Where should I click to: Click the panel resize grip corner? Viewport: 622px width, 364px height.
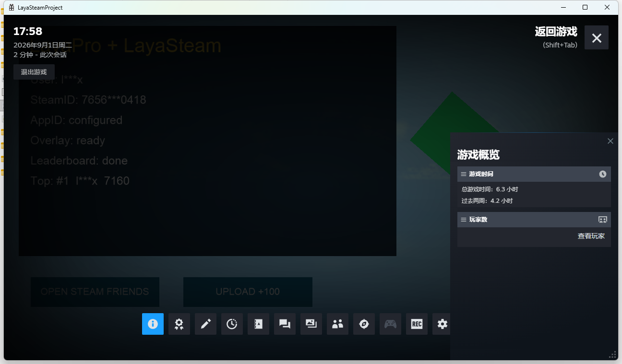tap(612, 355)
